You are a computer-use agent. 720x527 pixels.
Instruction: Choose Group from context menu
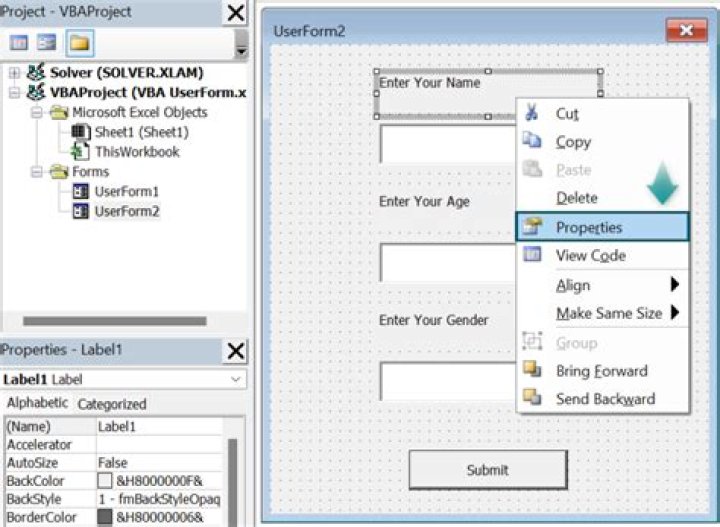pyautogui.click(x=602, y=343)
